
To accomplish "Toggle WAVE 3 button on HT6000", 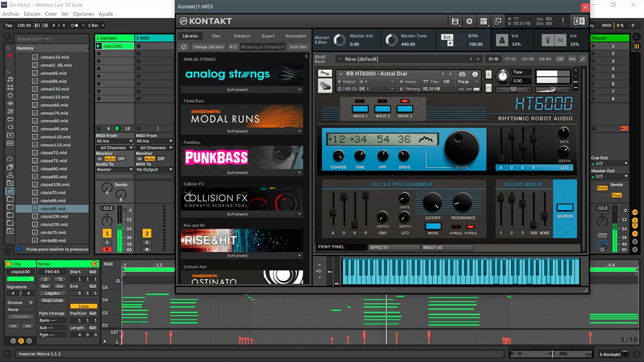I will coord(405,109).
